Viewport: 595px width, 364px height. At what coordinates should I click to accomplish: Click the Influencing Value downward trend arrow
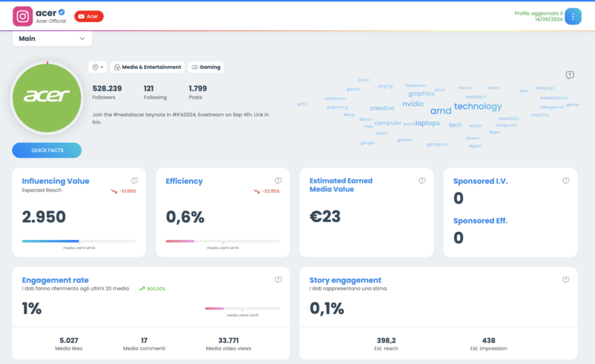tap(114, 191)
